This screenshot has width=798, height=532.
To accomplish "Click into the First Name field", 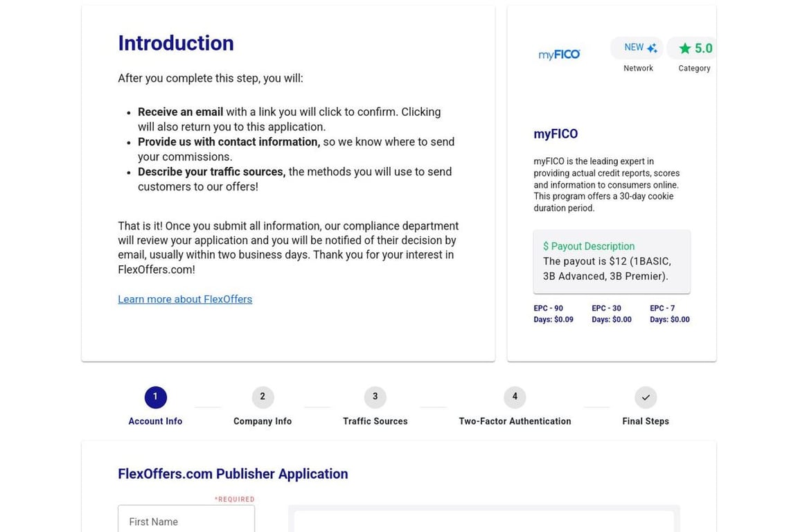I will tap(186, 519).
